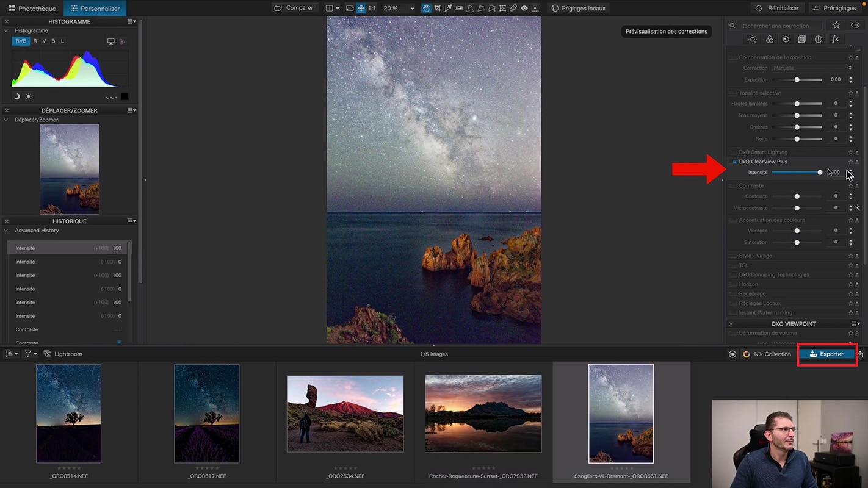Enable the Tonalité sélective correction
Viewport: 868px width, 488px height.
(734, 93)
